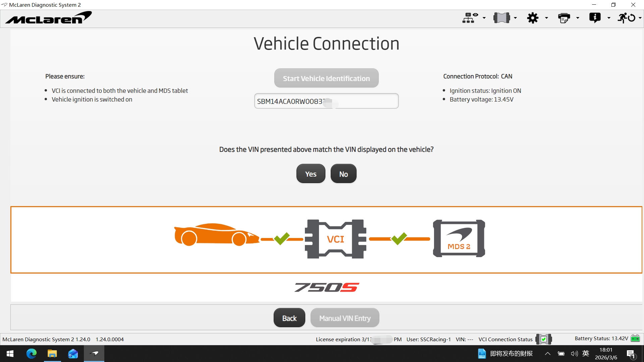Expand the information icon dropdown arrow
Image resolution: width=644 pixels, height=362 pixels.
click(609, 18)
